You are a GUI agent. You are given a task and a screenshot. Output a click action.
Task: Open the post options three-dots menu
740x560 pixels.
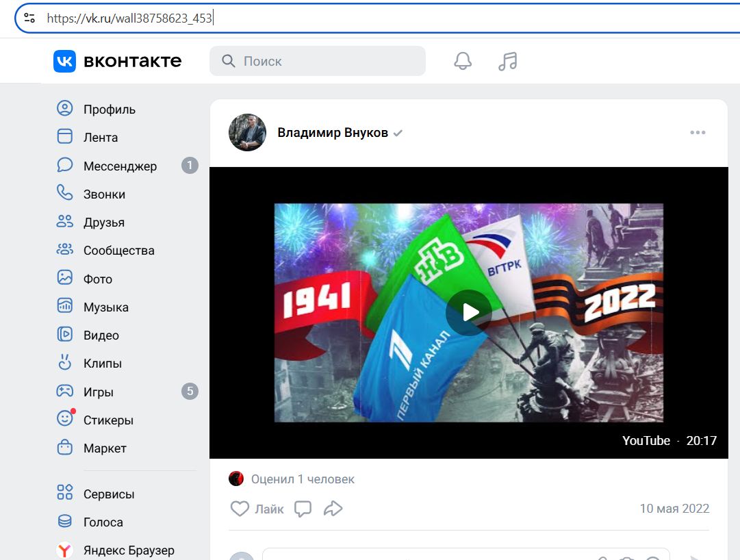coord(698,133)
